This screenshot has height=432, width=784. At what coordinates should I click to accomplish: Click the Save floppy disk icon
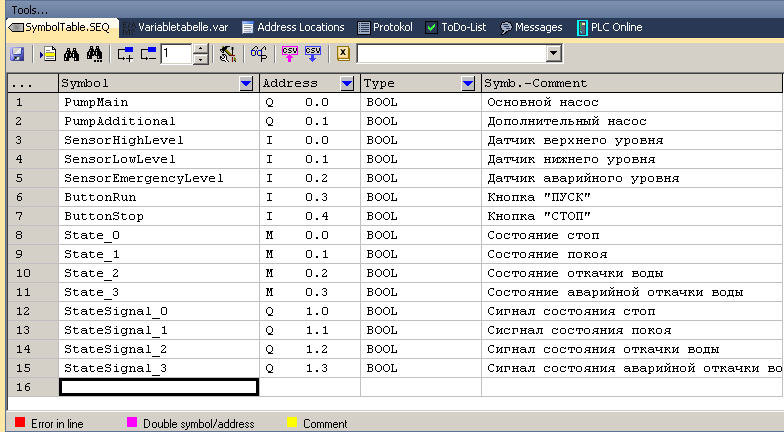pos(17,53)
